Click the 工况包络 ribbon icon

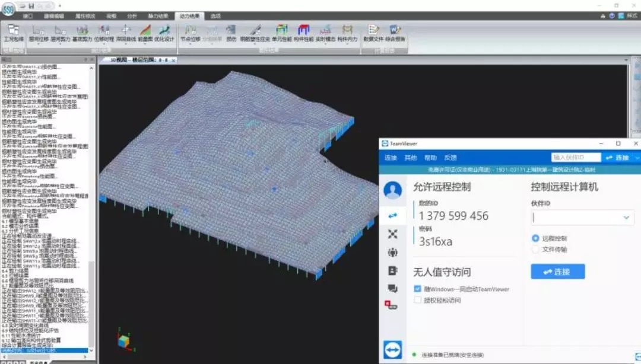[x=13, y=32]
